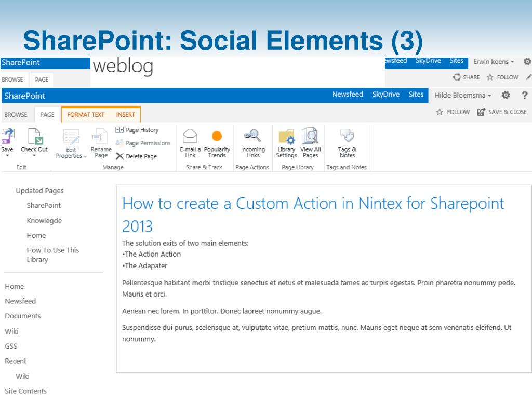Expand the Edit Properties dropdown arrow
This screenshot has height=399, width=532.
tap(85, 156)
